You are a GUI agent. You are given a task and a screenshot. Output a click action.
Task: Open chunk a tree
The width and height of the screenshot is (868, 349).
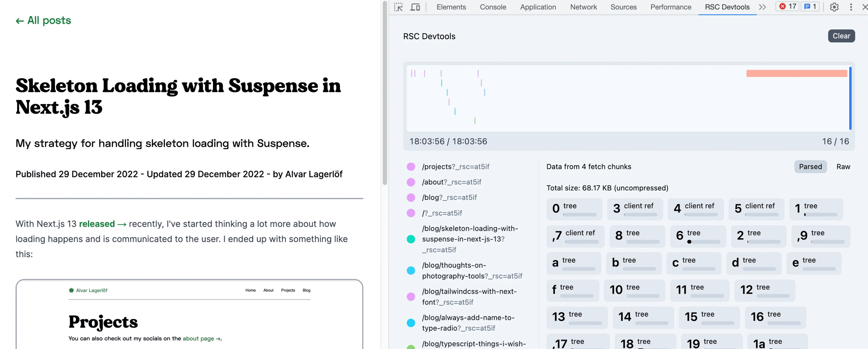pyautogui.click(x=574, y=263)
